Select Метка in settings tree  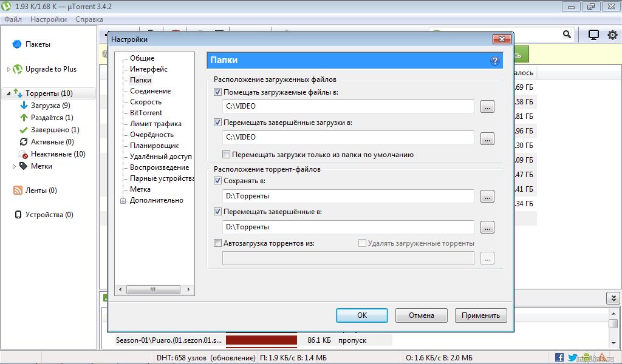click(140, 189)
